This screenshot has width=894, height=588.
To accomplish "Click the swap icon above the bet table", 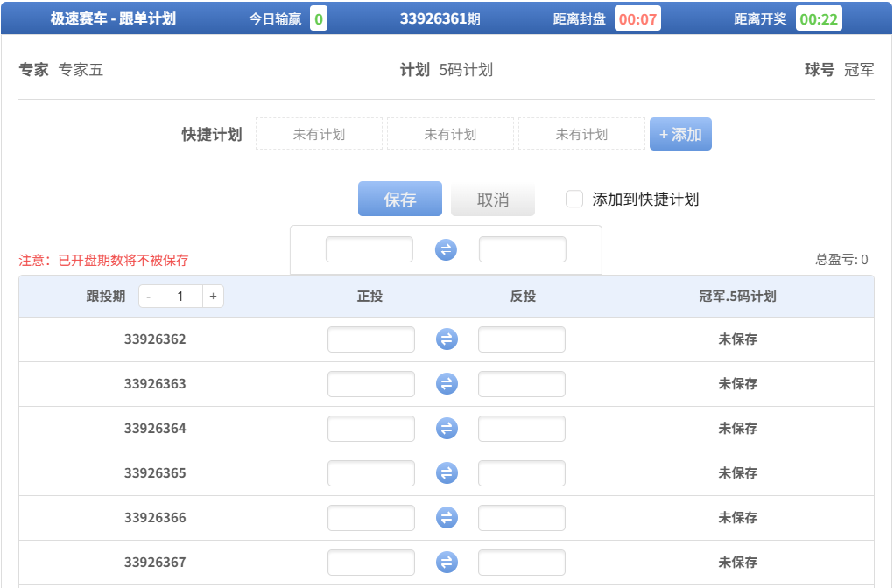I will click(x=446, y=249).
